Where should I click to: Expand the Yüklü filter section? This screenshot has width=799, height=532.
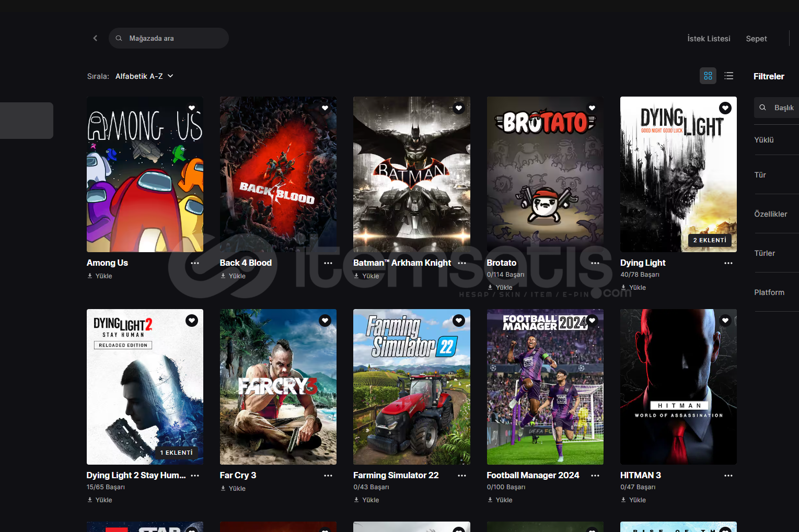click(777, 140)
